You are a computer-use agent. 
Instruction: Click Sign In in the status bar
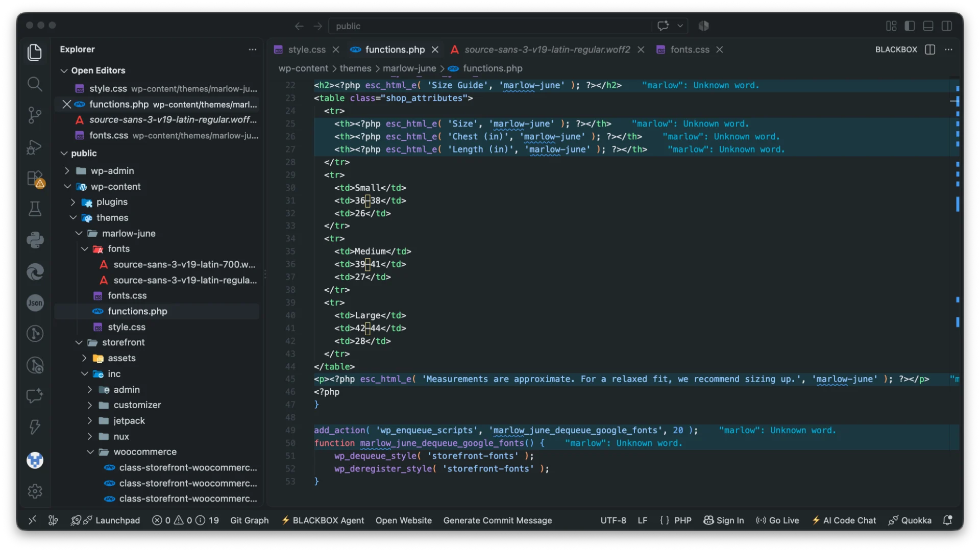coord(723,520)
